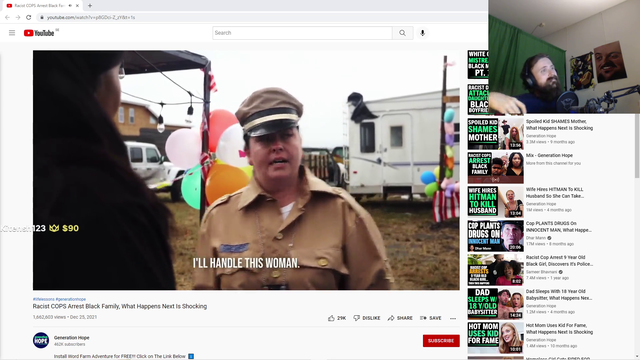The height and width of the screenshot is (360, 640).
Task: Click title 'Cop PLANTS DRUGS On INNOCENT MAN'
Action: (558, 227)
